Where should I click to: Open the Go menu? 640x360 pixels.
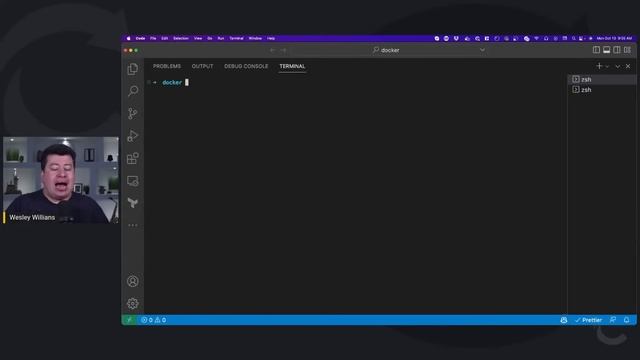[210, 38]
